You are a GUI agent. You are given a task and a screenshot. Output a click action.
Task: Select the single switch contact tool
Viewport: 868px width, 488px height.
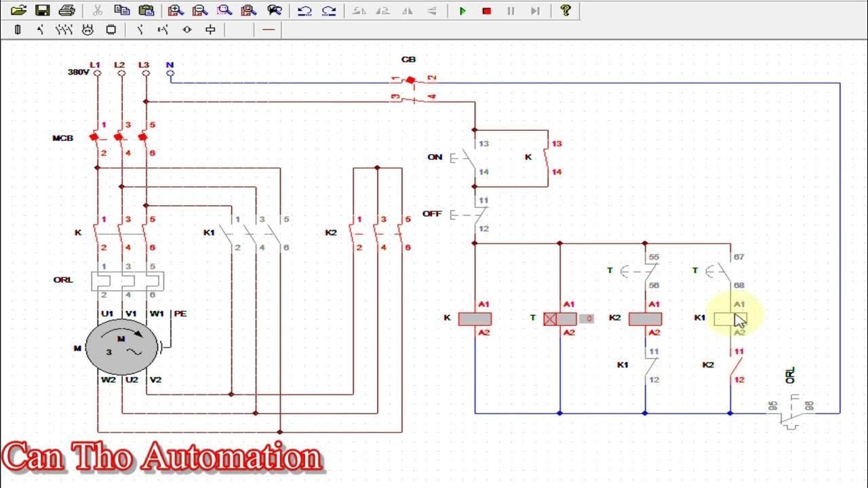[41, 30]
